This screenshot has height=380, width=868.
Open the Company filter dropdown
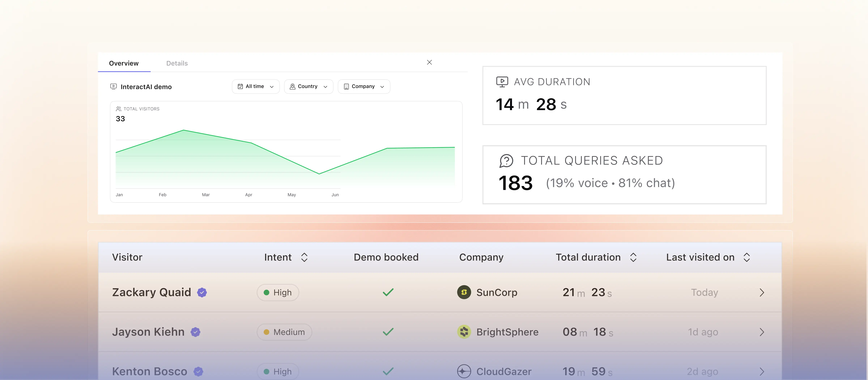(x=364, y=87)
